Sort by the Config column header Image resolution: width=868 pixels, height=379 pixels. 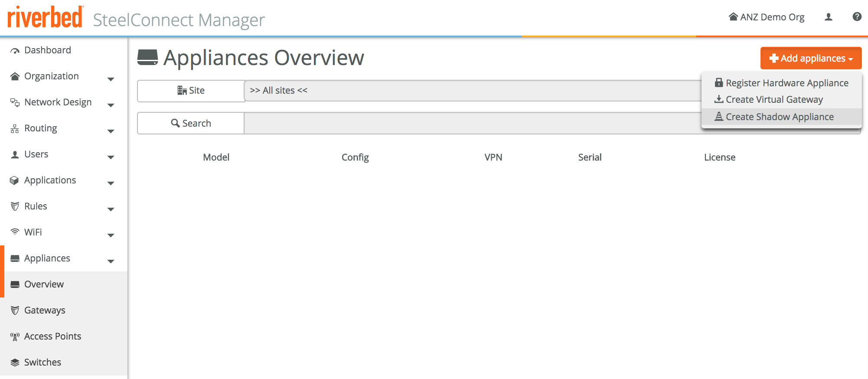click(x=355, y=157)
